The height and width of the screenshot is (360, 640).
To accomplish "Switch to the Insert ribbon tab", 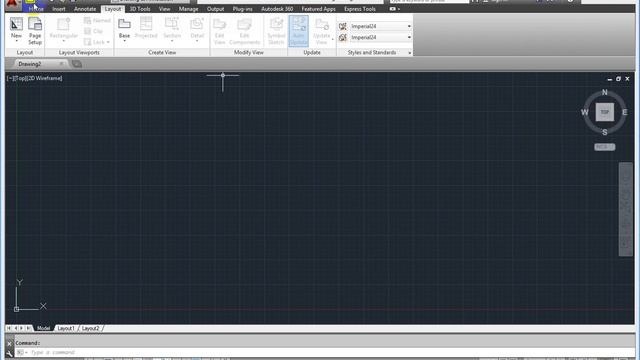I will coord(59,9).
